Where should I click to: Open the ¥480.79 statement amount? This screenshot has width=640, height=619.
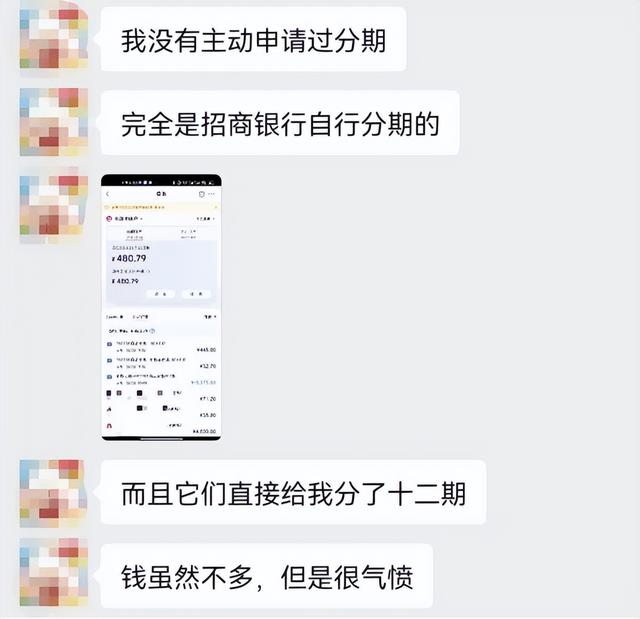(129, 258)
